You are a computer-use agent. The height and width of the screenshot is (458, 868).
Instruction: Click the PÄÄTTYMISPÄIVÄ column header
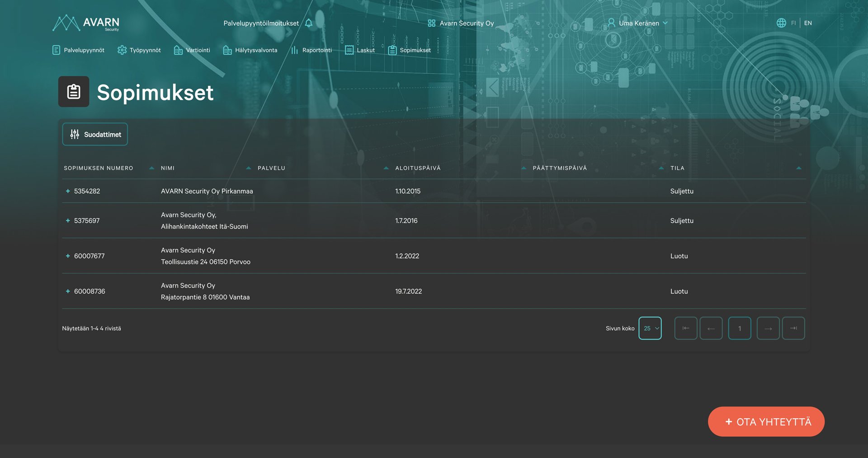pos(560,168)
